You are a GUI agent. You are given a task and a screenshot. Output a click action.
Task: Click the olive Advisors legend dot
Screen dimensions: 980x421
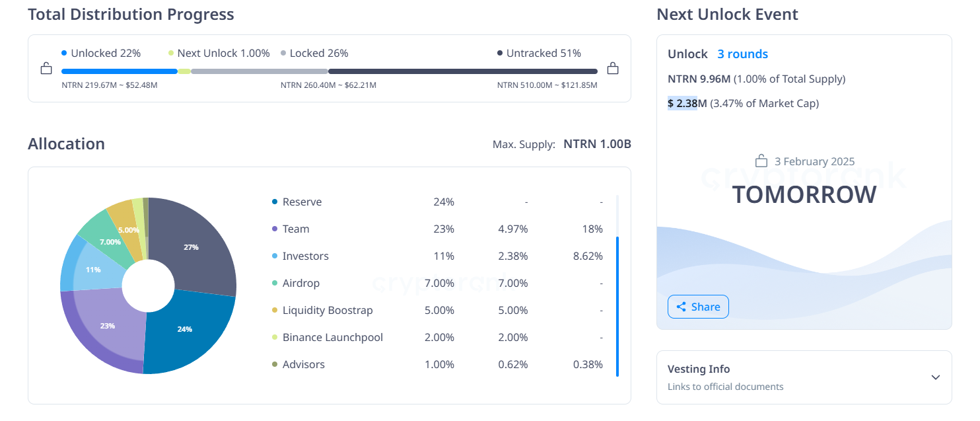tap(275, 364)
